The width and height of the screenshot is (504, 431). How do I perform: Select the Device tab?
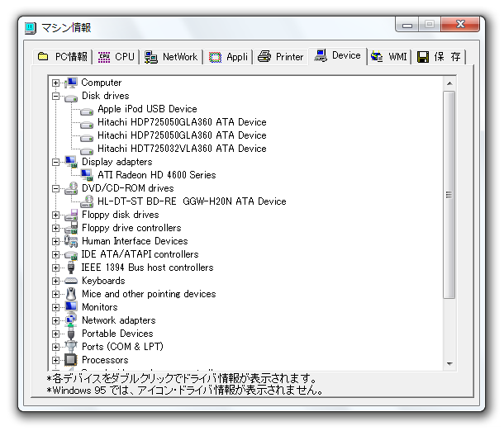click(x=337, y=56)
